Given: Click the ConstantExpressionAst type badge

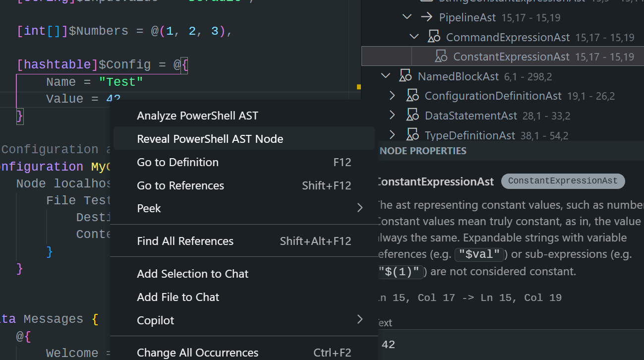Looking at the screenshot, I should click(563, 181).
